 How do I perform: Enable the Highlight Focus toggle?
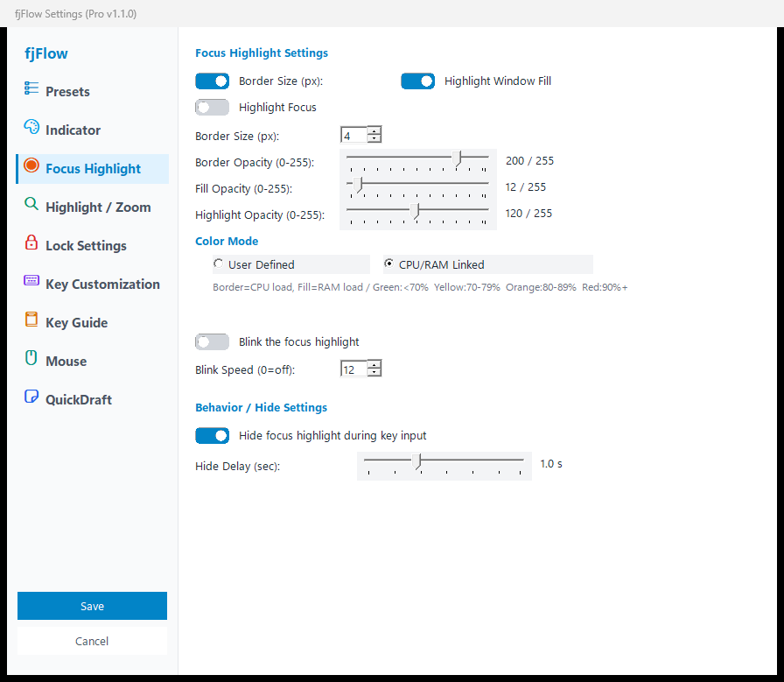click(212, 107)
